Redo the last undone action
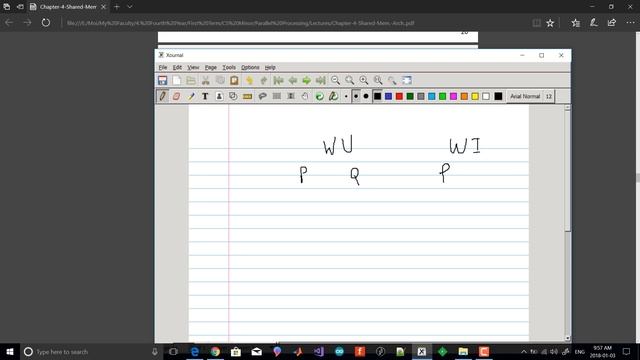Viewport: 640px width, 360px height. click(264, 80)
